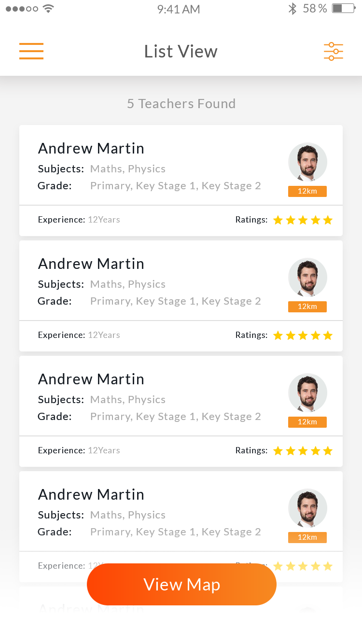362x644 pixels.
Task: Tap the first card's 12km distance badge
Action: (307, 191)
